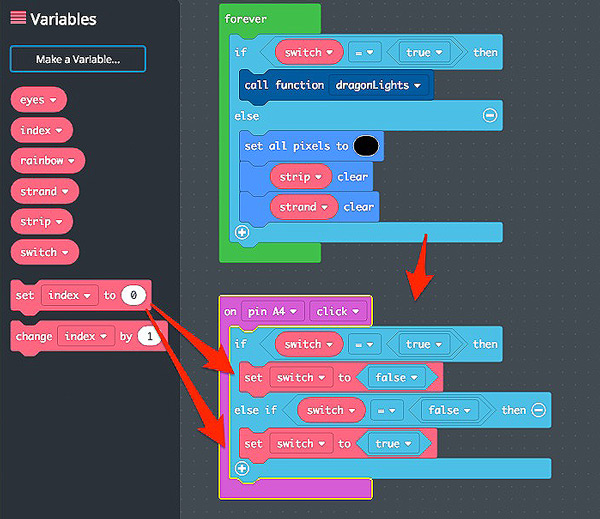This screenshot has width=600, height=519.
Task: Select the rainbow variable block
Action: [47, 160]
